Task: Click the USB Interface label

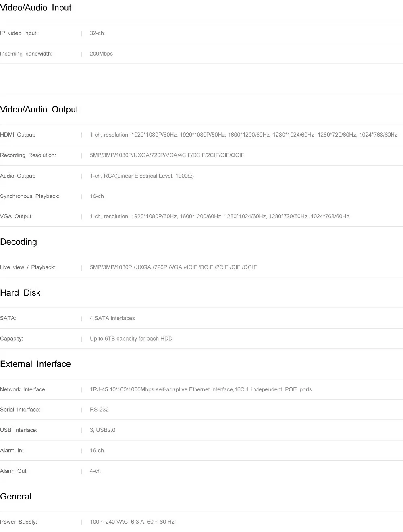Action: click(x=19, y=430)
